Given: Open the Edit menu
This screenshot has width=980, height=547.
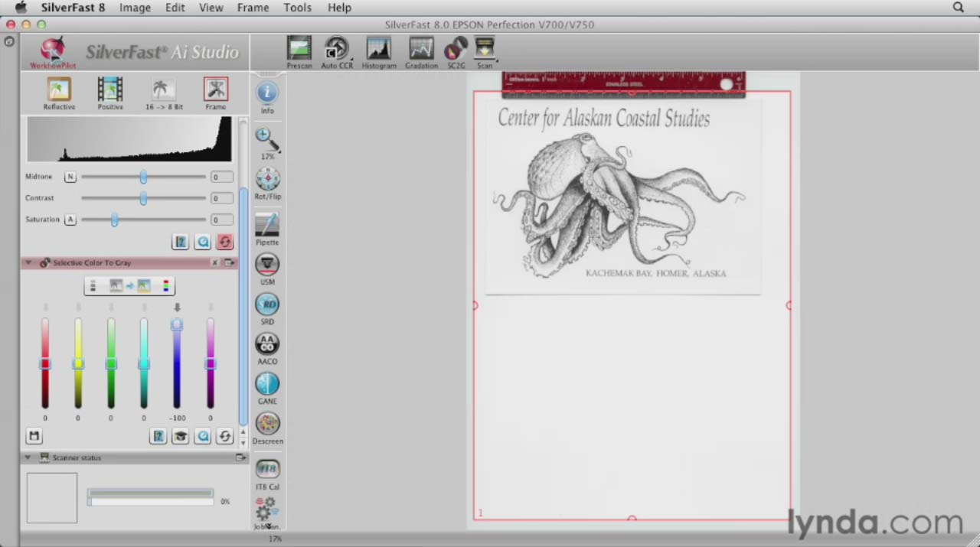Looking at the screenshot, I should pos(175,8).
